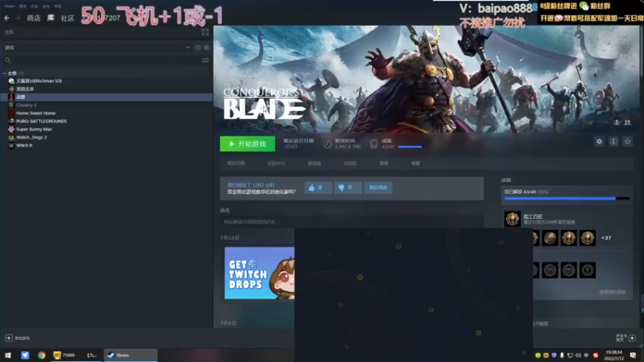
Task: Click the play time clock icon
Action: [327, 144]
